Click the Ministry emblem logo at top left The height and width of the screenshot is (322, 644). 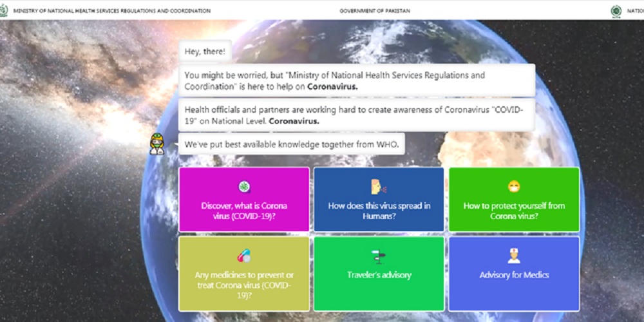pos(5,10)
